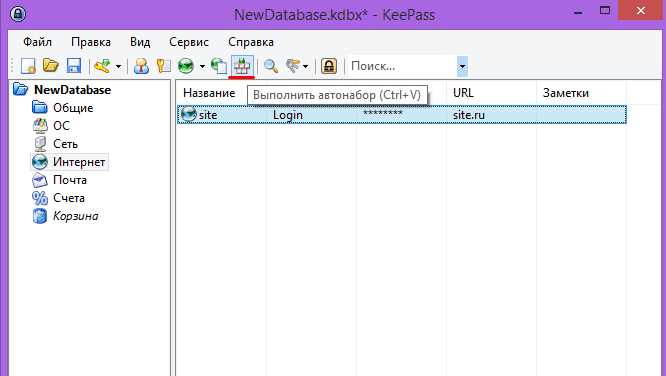The height and width of the screenshot is (376, 666).
Task: Open Find using the magnifier icon
Action: (271, 66)
